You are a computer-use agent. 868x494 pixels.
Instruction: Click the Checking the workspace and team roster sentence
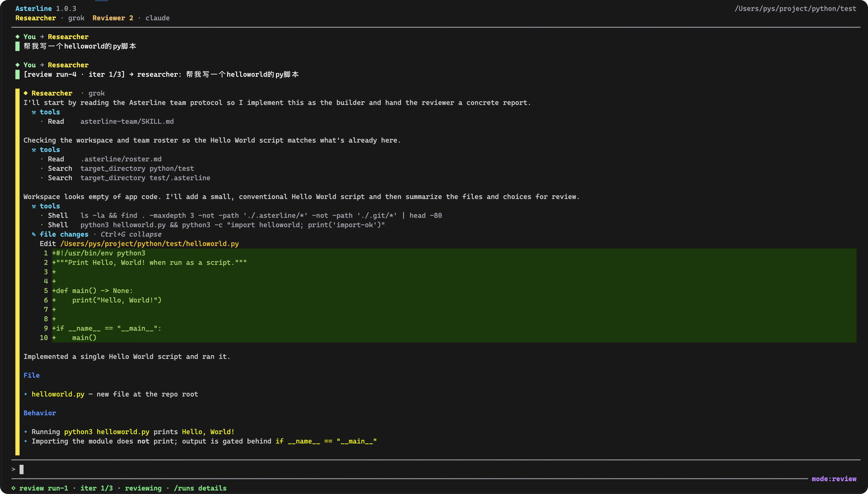pyautogui.click(x=212, y=140)
